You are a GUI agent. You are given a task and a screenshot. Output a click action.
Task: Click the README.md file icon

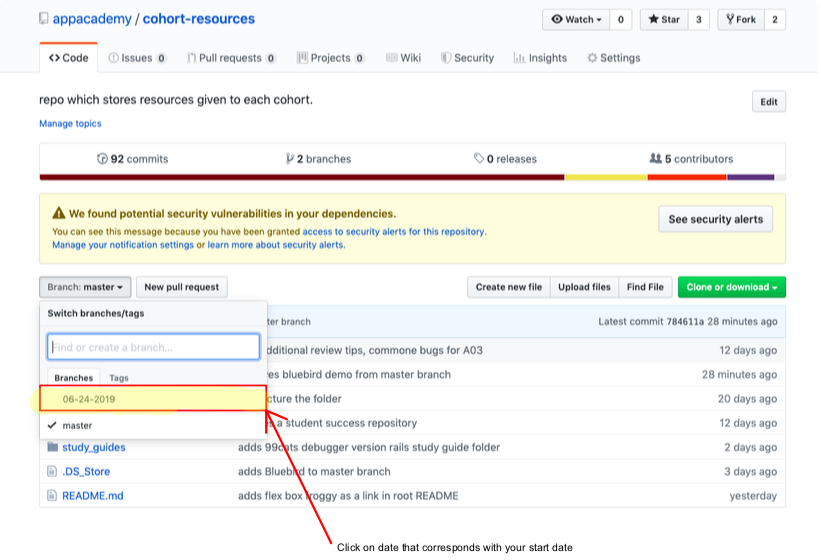[x=52, y=495]
